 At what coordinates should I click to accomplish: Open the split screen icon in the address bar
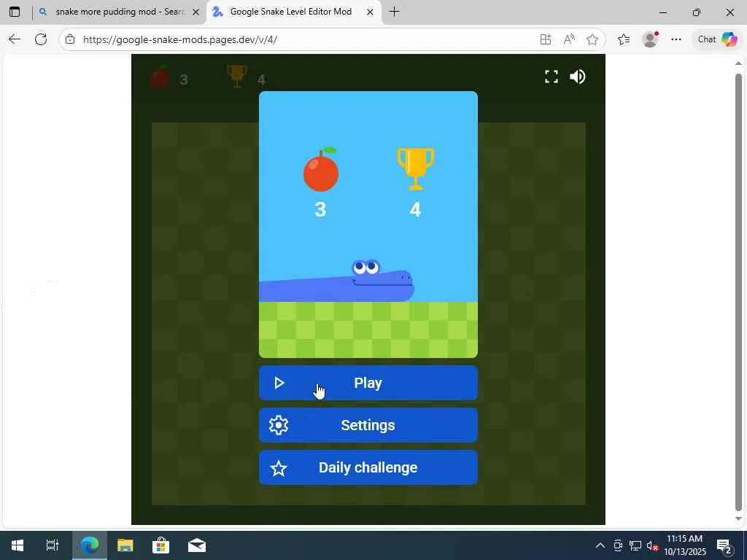tap(546, 39)
